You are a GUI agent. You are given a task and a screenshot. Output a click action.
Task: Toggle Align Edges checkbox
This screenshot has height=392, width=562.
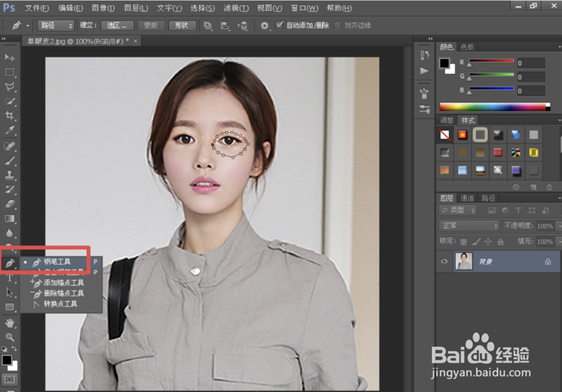[x=337, y=25]
